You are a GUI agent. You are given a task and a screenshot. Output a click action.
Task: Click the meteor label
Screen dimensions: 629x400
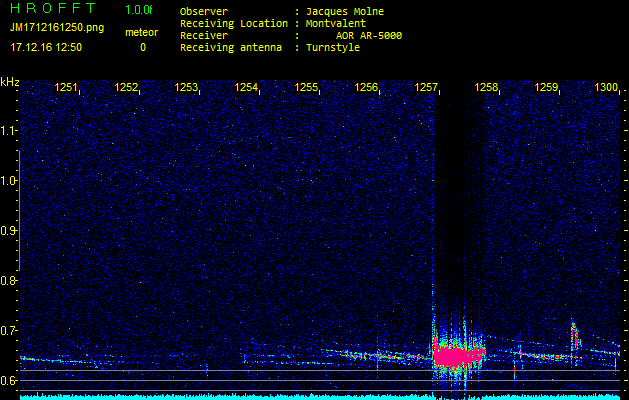(x=142, y=32)
